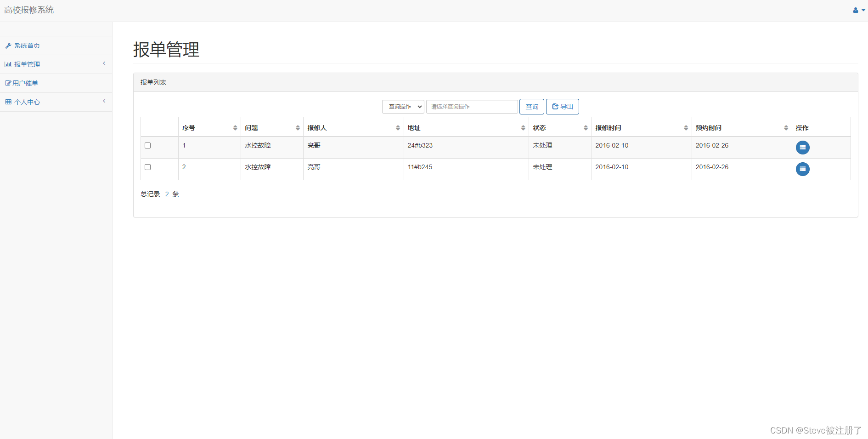Expand 个人中心 submenu chevron
Screen dimensions: 868x439
click(104, 101)
